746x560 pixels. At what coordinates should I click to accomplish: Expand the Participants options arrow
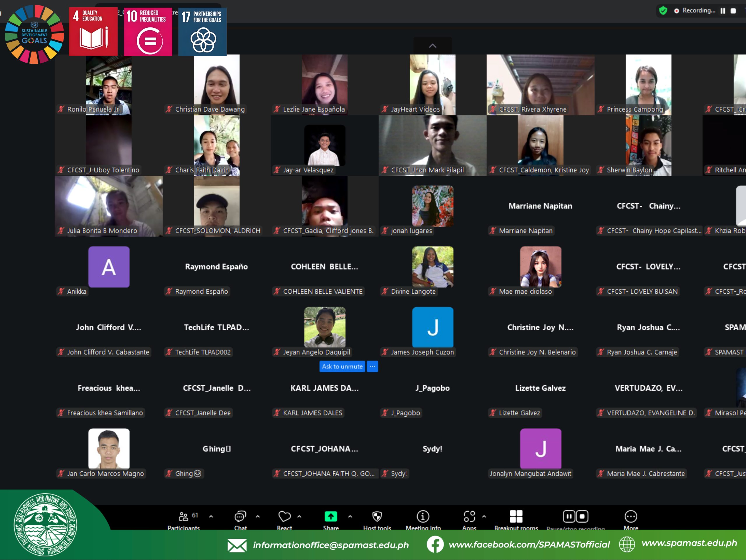[211, 516]
